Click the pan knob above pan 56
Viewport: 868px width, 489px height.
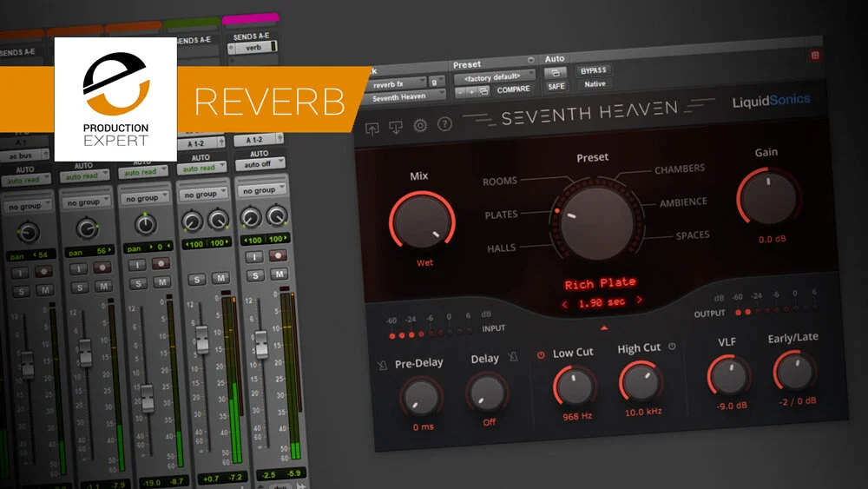point(87,228)
